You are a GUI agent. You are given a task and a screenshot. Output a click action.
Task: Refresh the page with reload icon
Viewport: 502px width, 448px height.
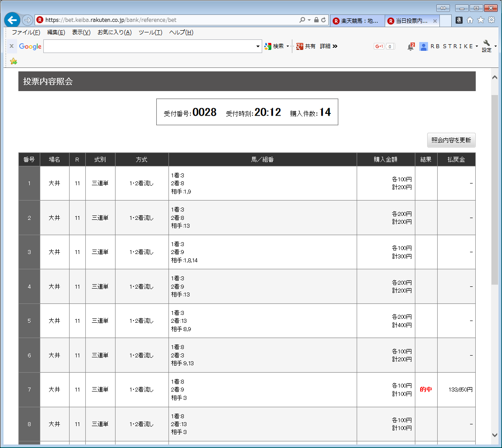click(x=324, y=20)
